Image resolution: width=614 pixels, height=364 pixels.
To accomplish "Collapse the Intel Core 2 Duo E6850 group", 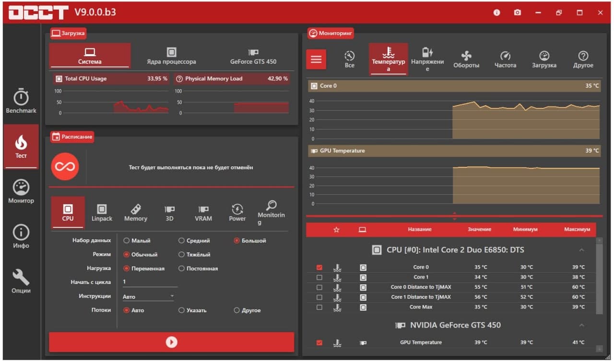I will coord(581,250).
